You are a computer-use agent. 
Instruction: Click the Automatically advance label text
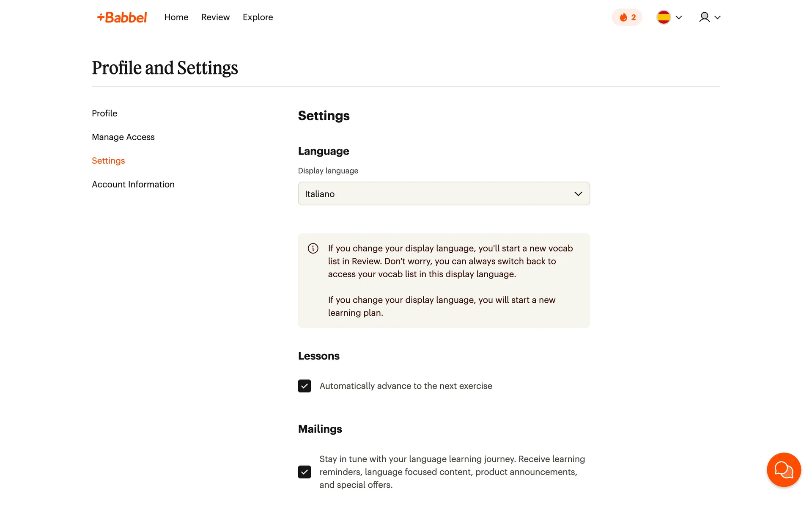tap(406, 386)
